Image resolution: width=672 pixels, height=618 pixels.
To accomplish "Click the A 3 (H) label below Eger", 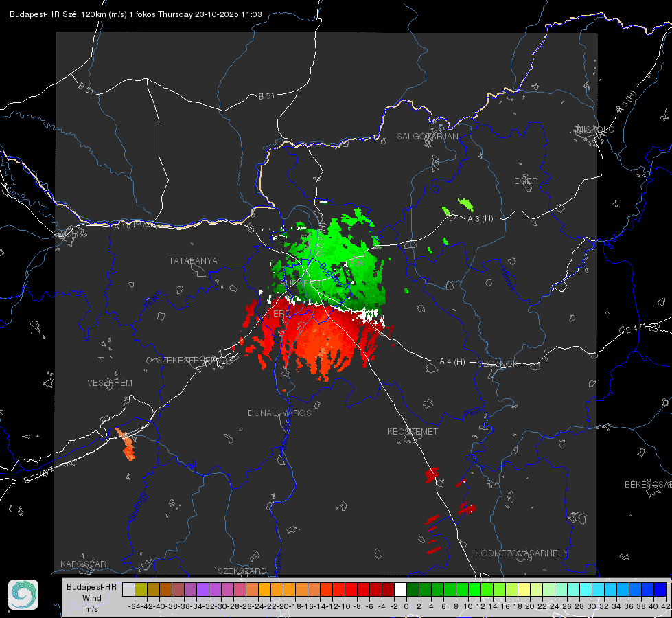I will tap(480, 218).
